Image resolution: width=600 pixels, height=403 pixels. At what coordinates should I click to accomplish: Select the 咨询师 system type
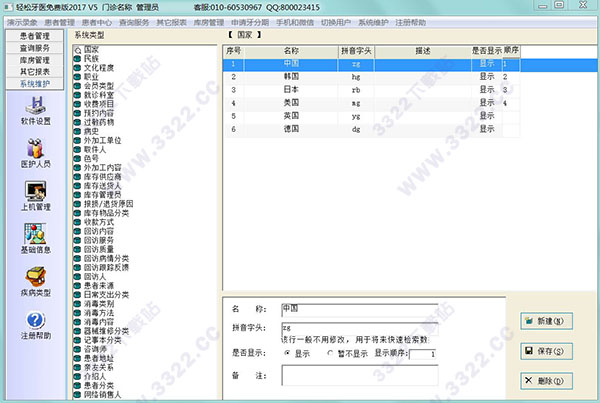pos(95,349)
